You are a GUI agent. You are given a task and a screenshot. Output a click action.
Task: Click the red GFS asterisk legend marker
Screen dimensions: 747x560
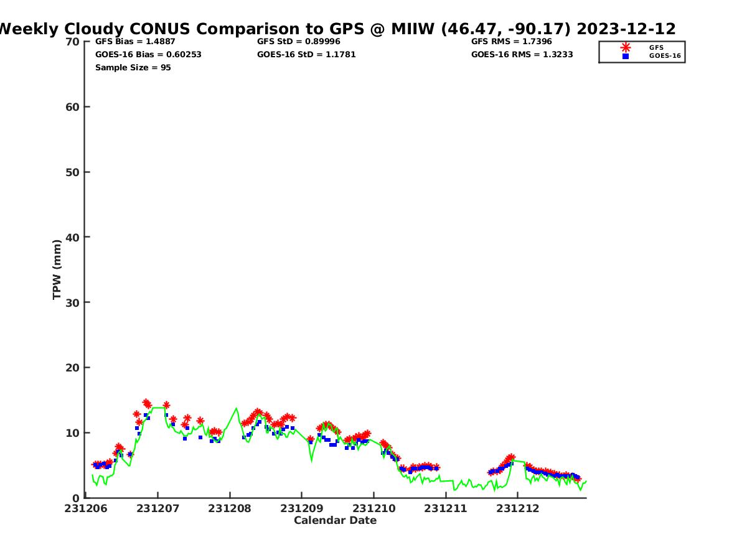[x=625, y=47]
